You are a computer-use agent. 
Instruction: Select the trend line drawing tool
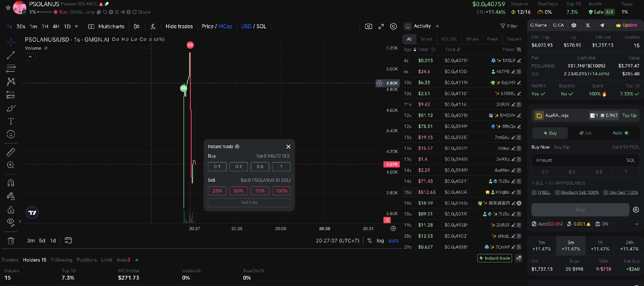point(11,55)
